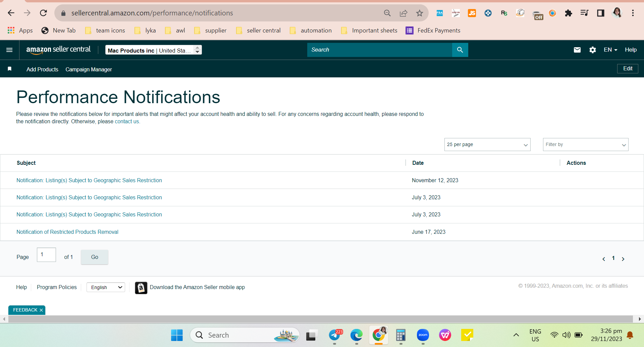The width and height of the screenshot is (644, 347).
Task: Open Add Products from the favorites bar
Action: point(42,69)
